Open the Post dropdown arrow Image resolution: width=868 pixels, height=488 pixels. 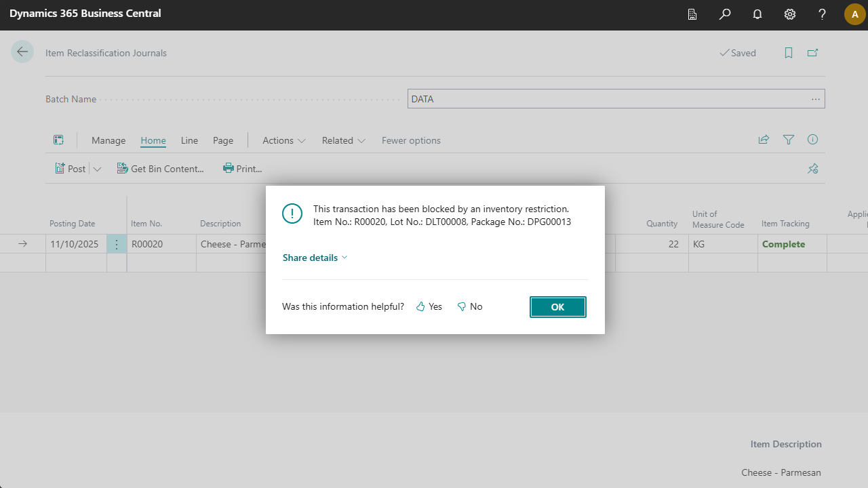click(97, 169)
